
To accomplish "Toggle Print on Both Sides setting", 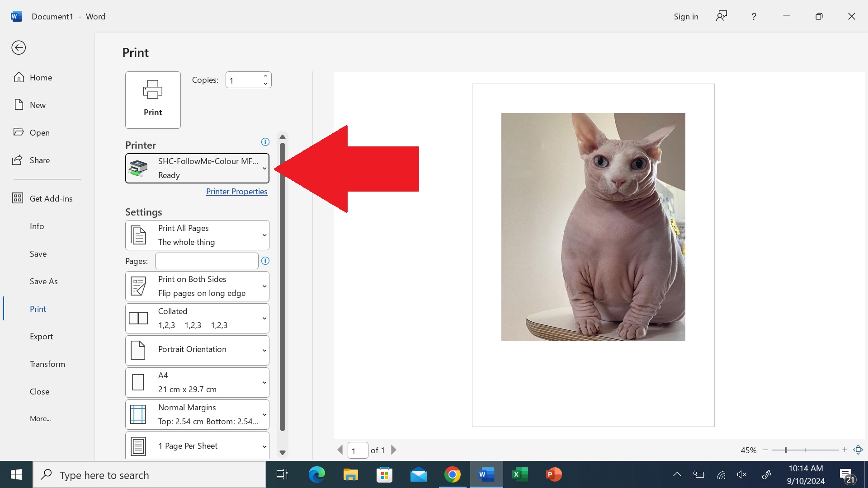I will (x=197, y=286).
